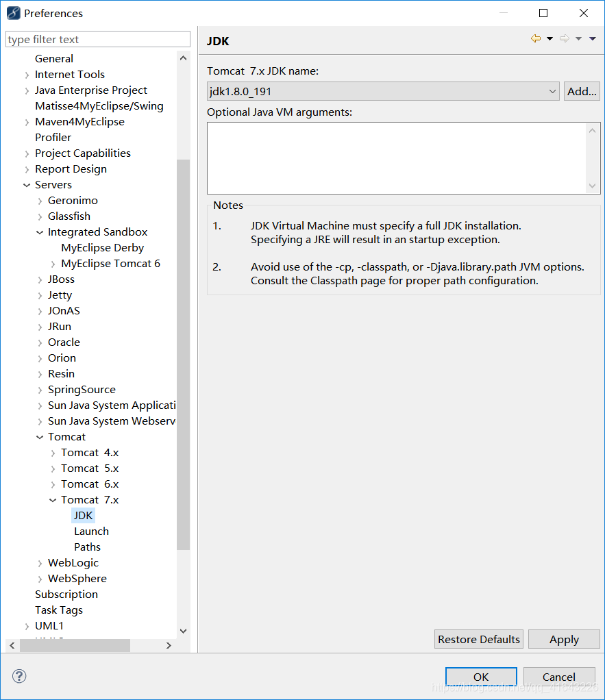This screenshot has width=605, height=700.
Task: Click the tree horizontal scrollbar right arrow
Action: (169, 645)
